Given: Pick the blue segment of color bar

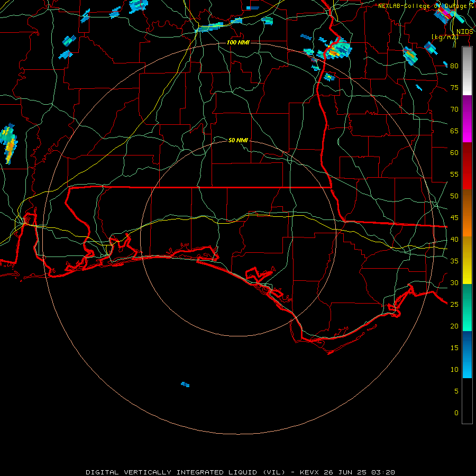Looking at the screenshot, I should 467,354.
